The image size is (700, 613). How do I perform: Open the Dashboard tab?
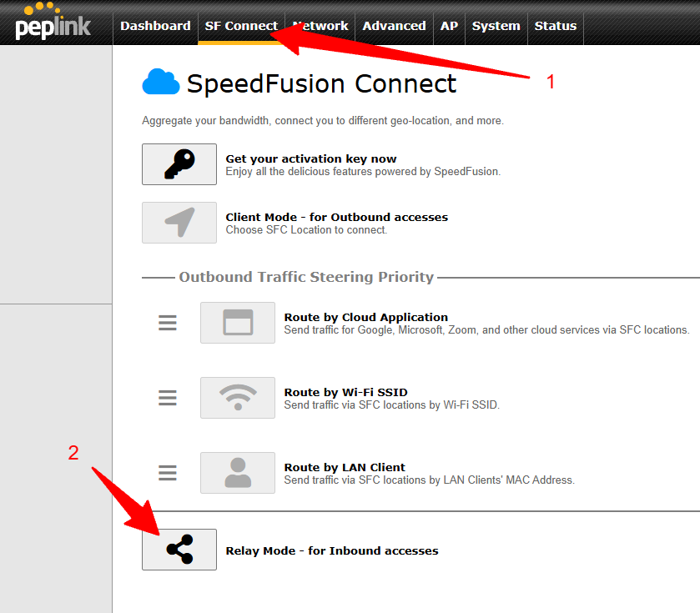(x=155, y=26)
